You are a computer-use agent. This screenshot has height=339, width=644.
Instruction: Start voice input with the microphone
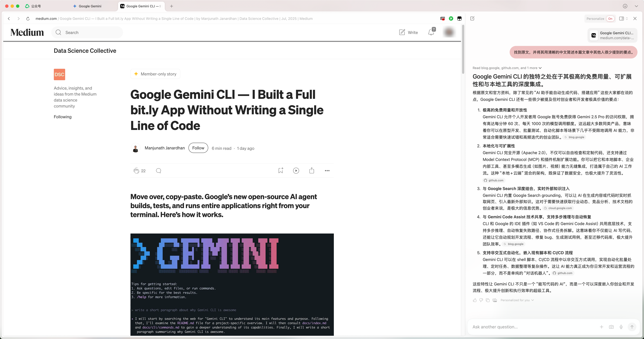(621, 327)
